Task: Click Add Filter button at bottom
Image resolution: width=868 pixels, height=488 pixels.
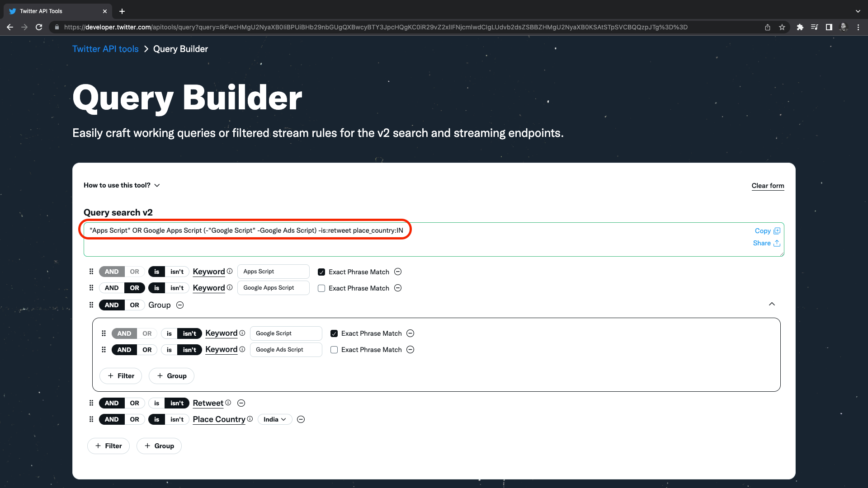Action: pos(108,446)
